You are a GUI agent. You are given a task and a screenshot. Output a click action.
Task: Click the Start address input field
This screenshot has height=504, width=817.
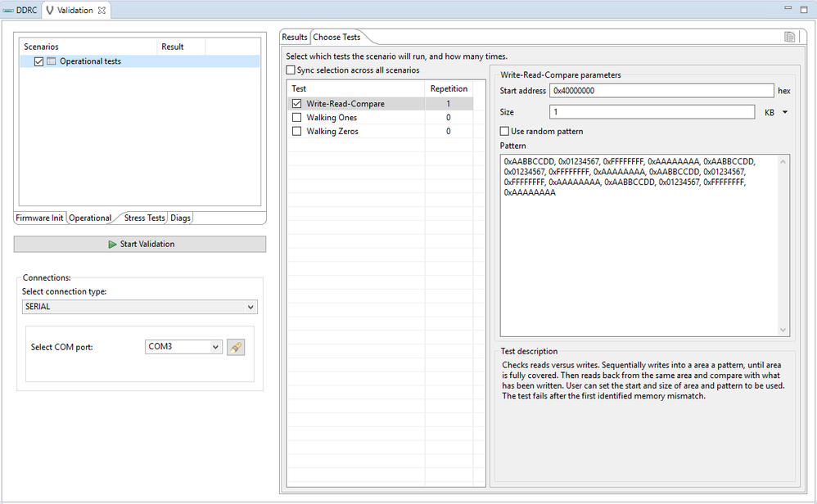click(661, 91)
